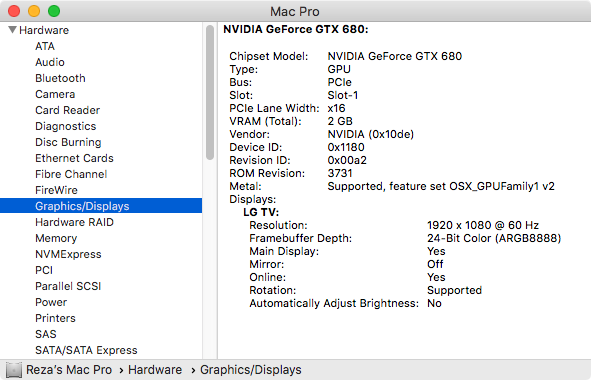The width and height of the screenshot is (591, 380).
Task: Click Reza's Mac Pro in path bar
Action: (x=69, y=370)
